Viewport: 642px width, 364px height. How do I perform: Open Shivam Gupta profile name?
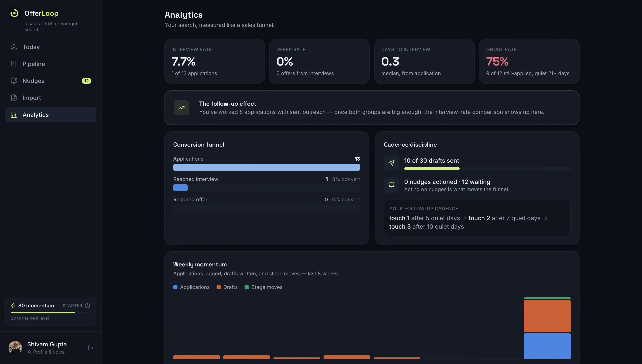point(47,344)
